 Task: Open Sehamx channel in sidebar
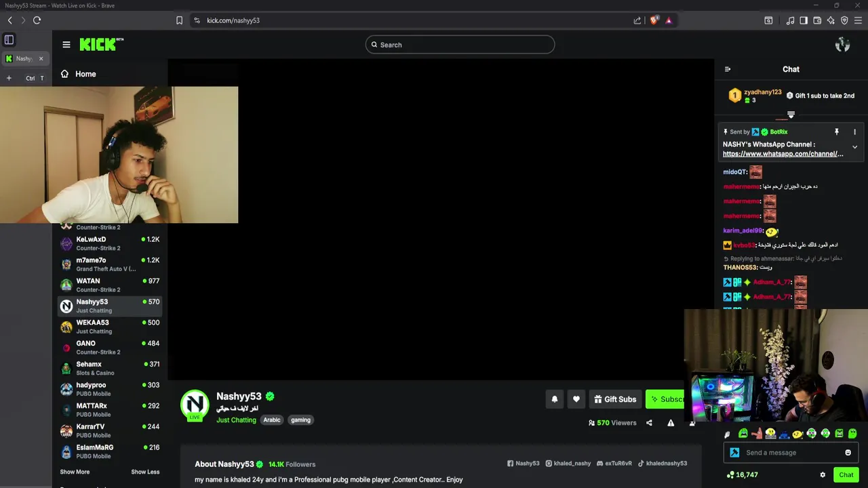click(x=110, y=368)
